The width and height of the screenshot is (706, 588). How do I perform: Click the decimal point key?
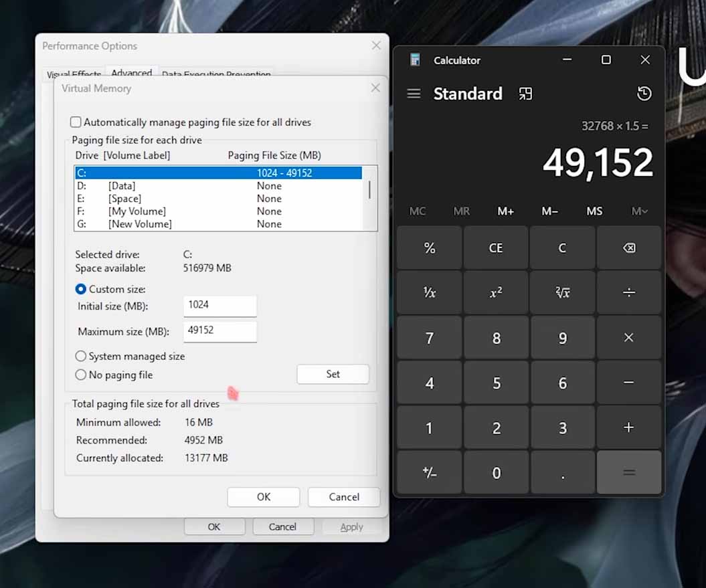562,473
